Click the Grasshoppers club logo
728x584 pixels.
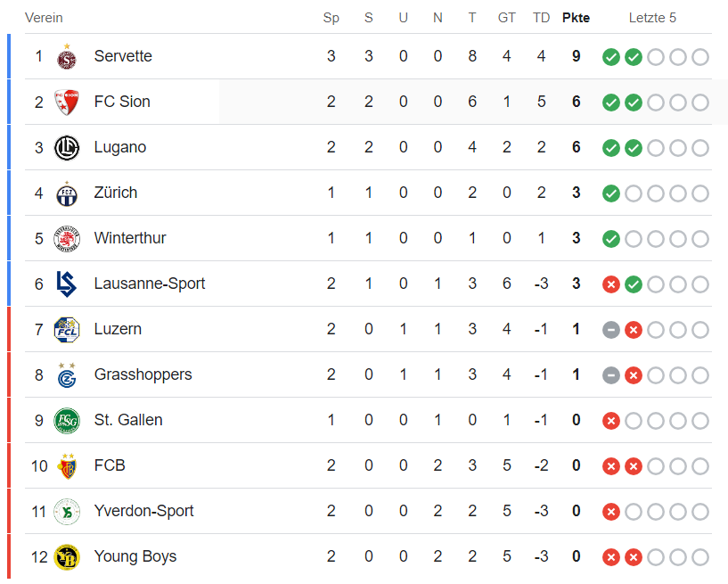(67, 374)
